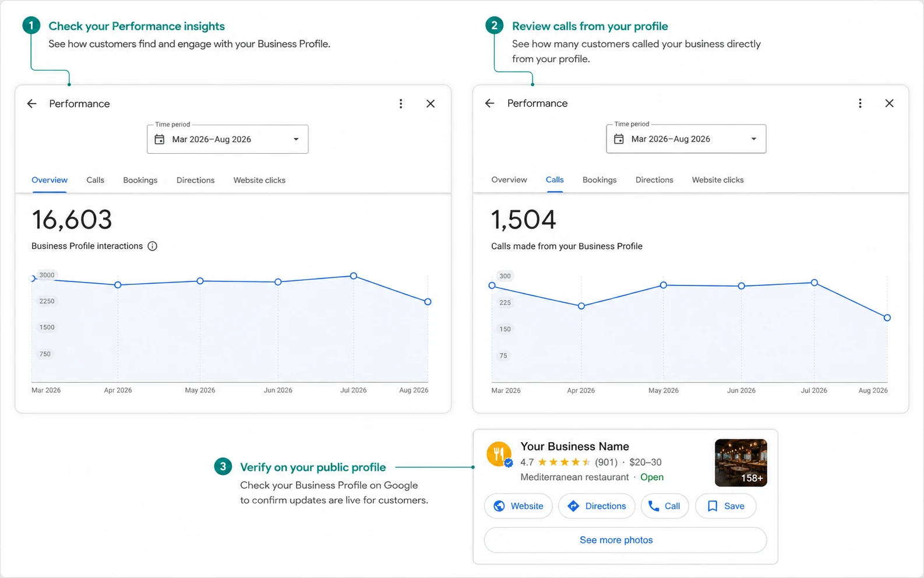Open the three-dot menu in the left Performance panel
Image resolution: width=924 pixels, height=578 pixels.
(401, 104)
